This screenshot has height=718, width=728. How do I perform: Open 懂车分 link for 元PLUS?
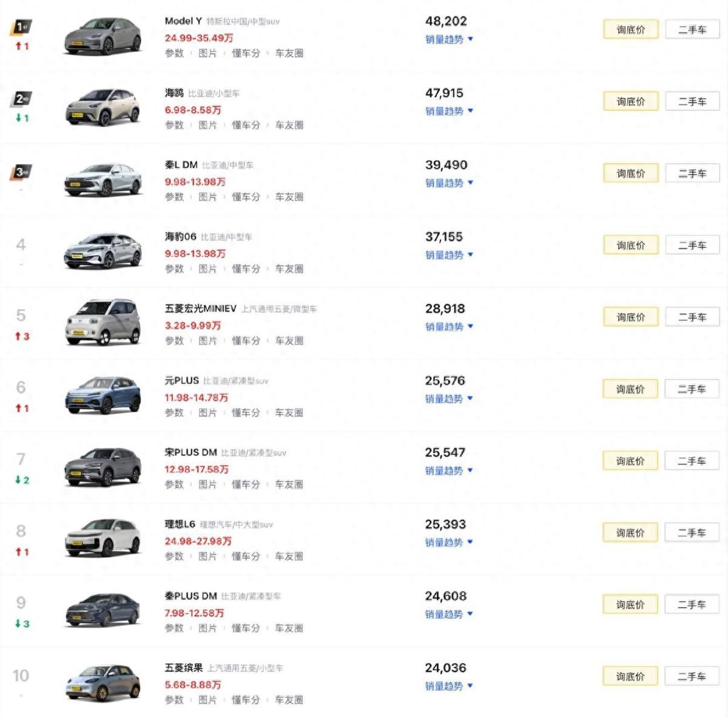[246, 412]
